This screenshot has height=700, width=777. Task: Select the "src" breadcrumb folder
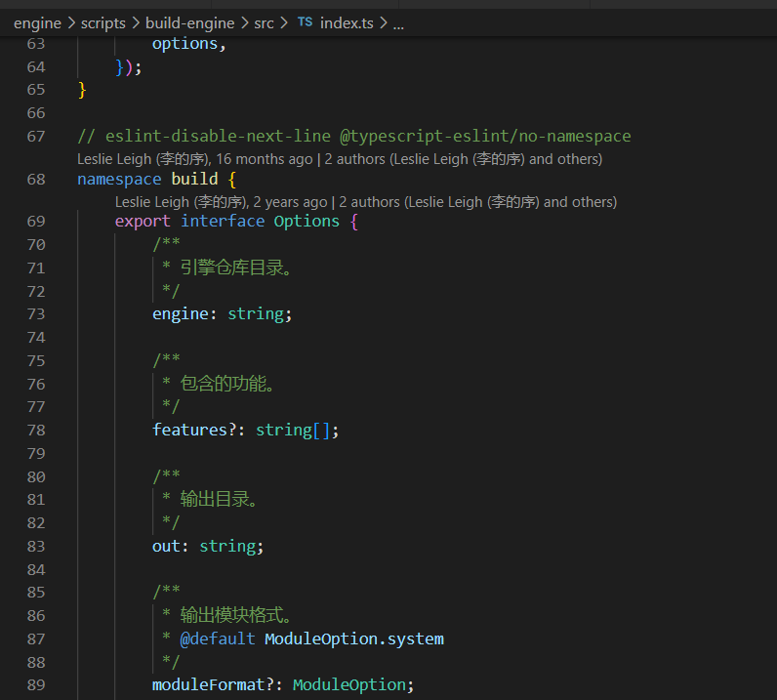click(x=264, y=23)
